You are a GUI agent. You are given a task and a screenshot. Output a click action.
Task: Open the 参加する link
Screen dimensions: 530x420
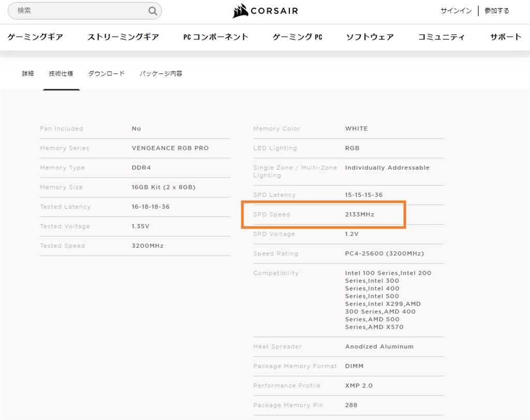pyautogui.click(x=496, y=11)
